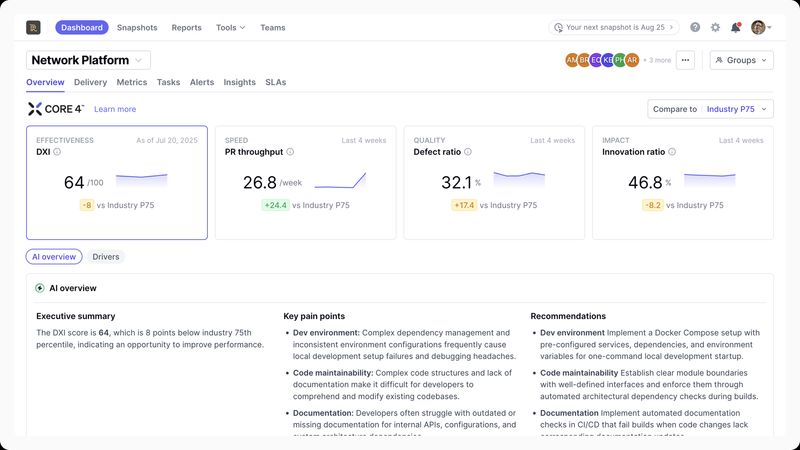The width and height of the screenshot is (800, 450).
Task: Click the info icon beside Innovation ratio
Action: point(673,152)
